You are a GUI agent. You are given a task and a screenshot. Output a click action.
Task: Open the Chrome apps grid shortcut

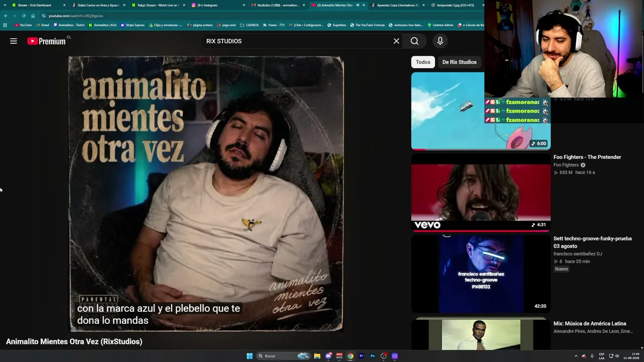[5, 25]
